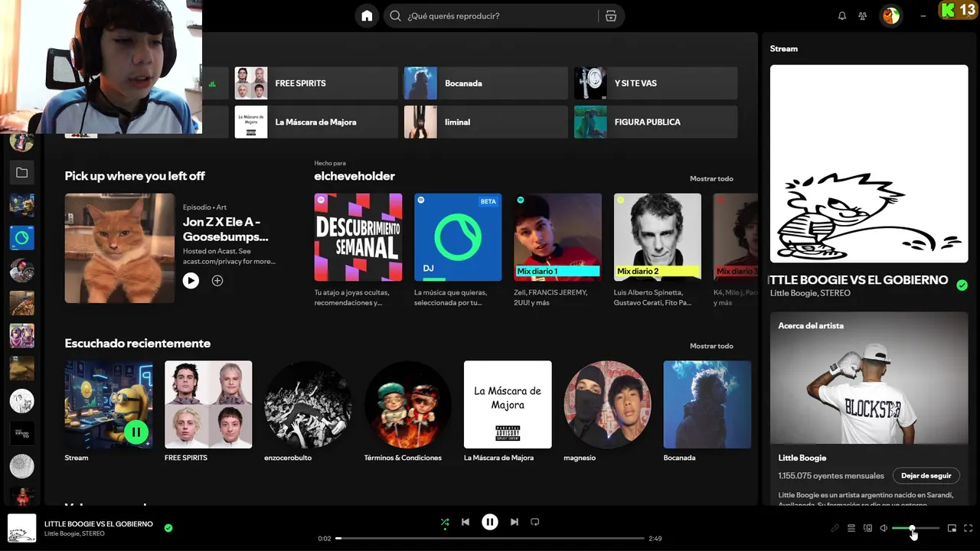This screenshot has height=551, width=980.
Task: Open FIGURA PUBLICA shortcut tile
Action: coord(656,122)
